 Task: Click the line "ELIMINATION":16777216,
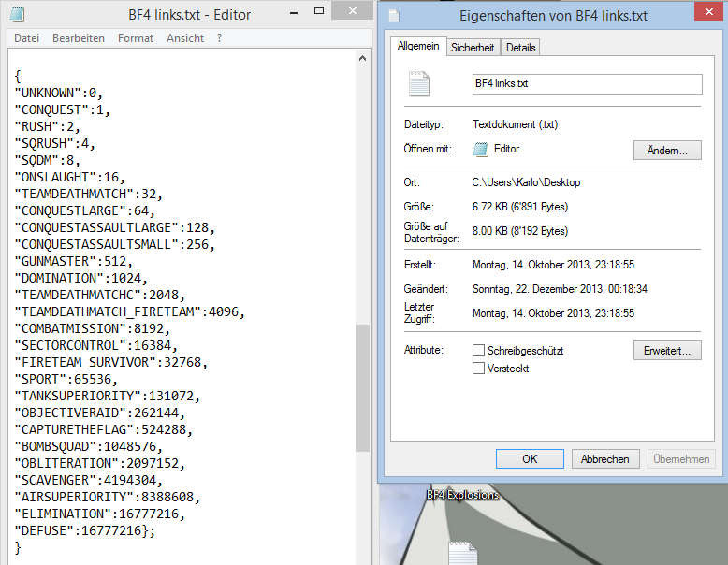pos(100,514)
